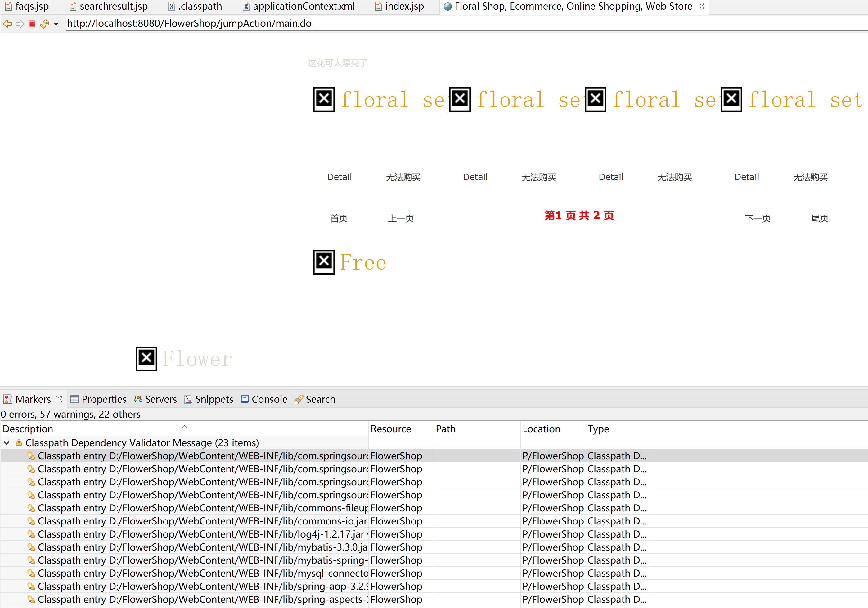Viewport: 868px width, 608px height.
Task: Click the broken image icon beside Free
Action: [324, 262]
